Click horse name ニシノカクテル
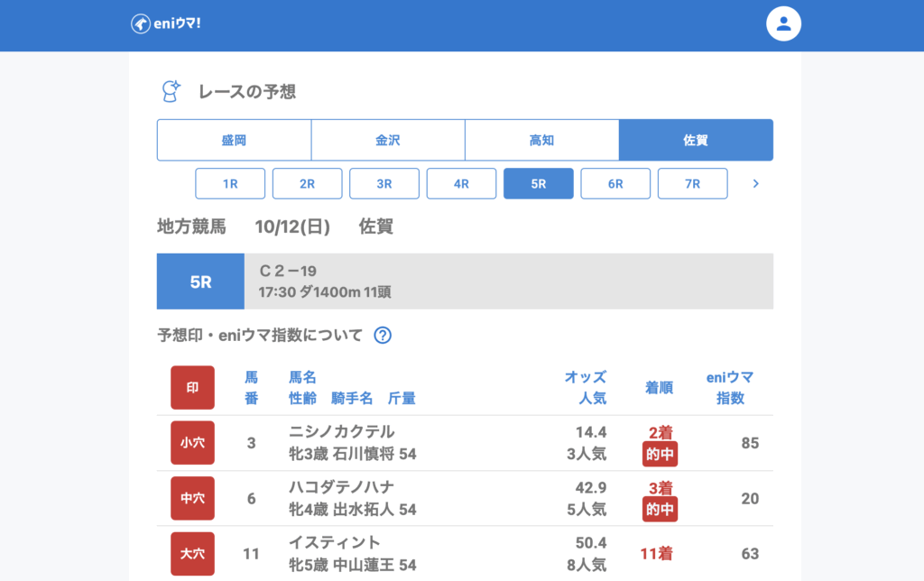This screenshot has height=581, width=924. pos(341,432)
